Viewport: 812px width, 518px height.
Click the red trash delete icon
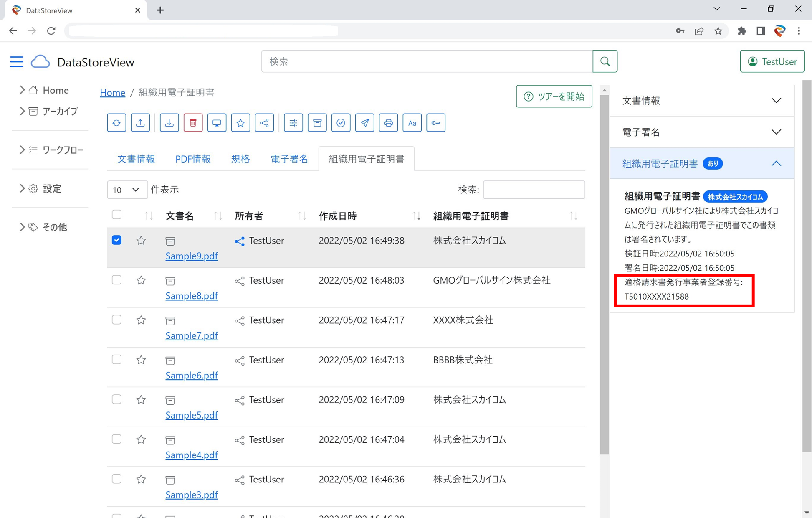[193, 123]
